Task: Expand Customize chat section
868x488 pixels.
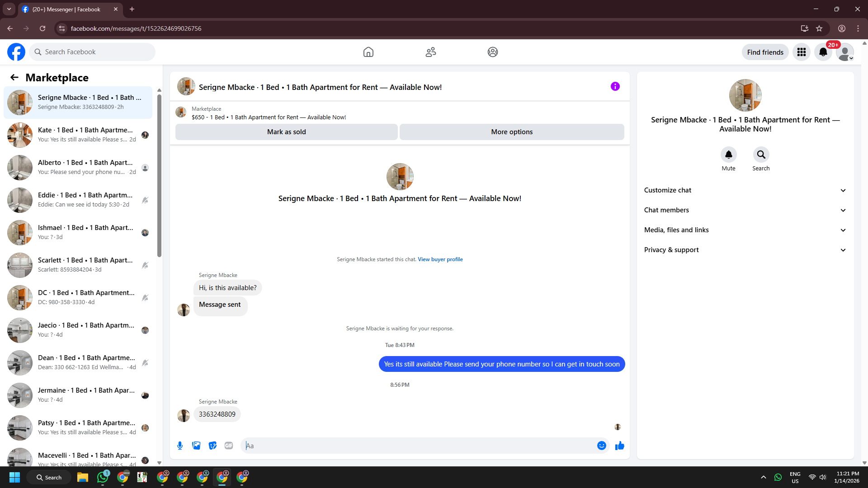Action: (745, 190)
